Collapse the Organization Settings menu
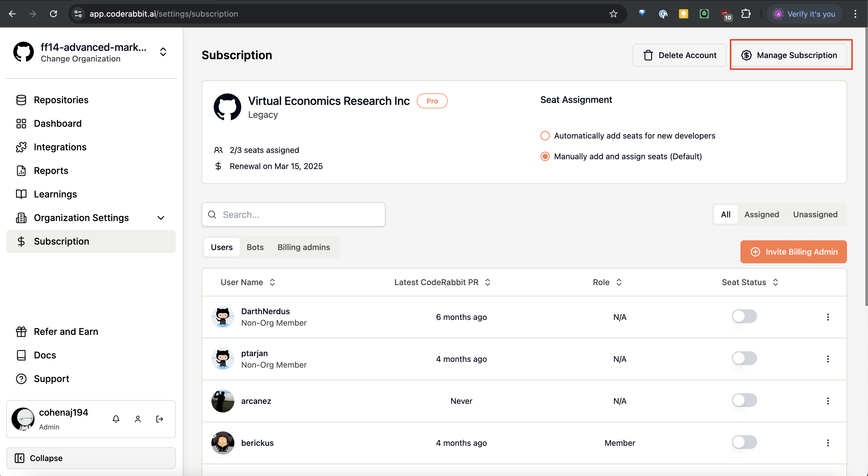Viewport: 868px width, 476px height. [x=161, y=218]
